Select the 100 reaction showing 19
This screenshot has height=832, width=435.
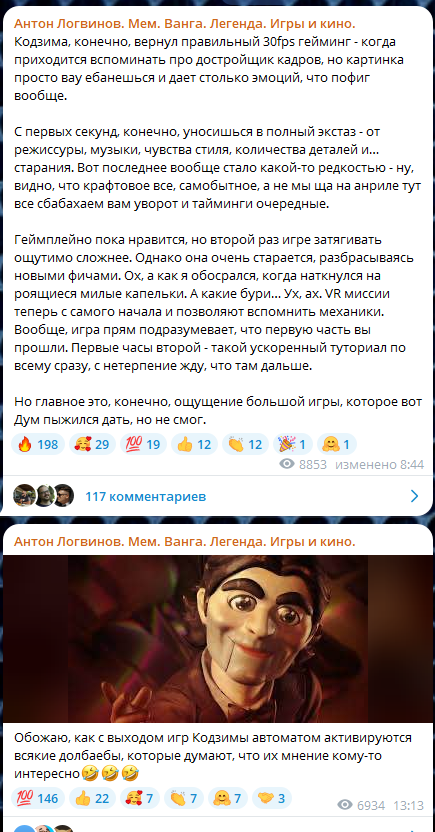click(x=143, y=444)
